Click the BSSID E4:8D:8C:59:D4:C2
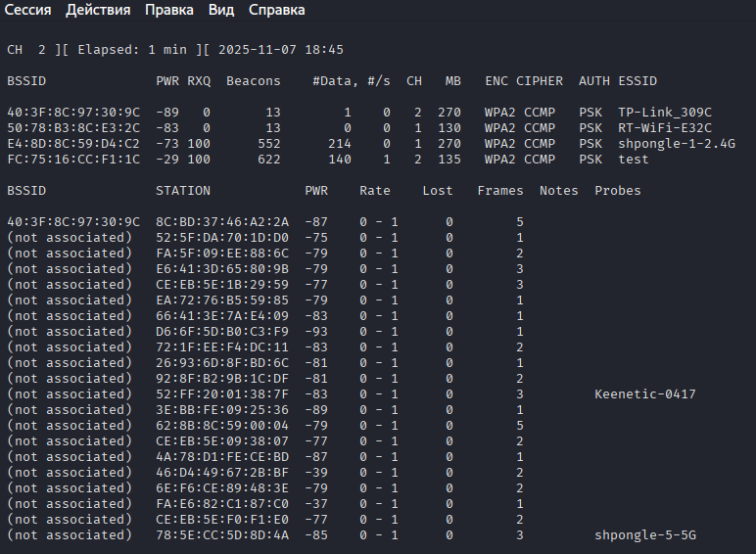The image size is (756, 554). click(73, 143)
